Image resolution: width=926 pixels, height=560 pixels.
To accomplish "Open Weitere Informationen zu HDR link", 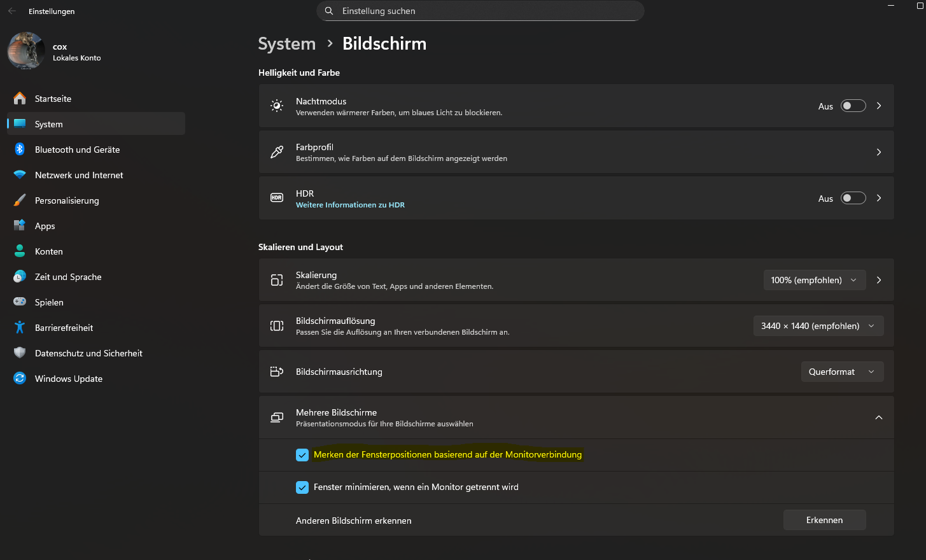I will tap(350, 205).
